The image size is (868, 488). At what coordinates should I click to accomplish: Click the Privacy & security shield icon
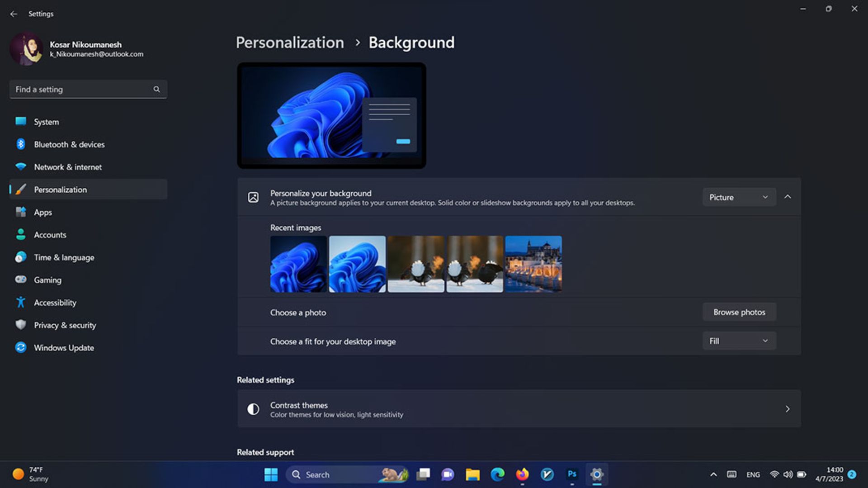[21, 325]
